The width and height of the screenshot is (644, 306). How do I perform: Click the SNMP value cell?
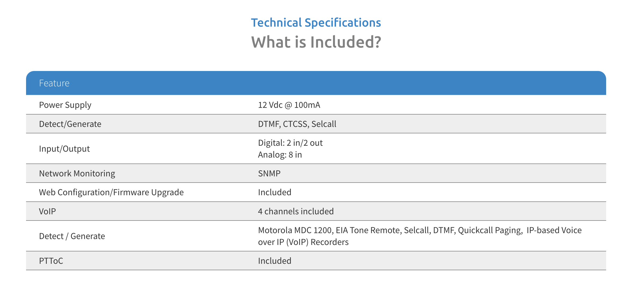[269, 173]
